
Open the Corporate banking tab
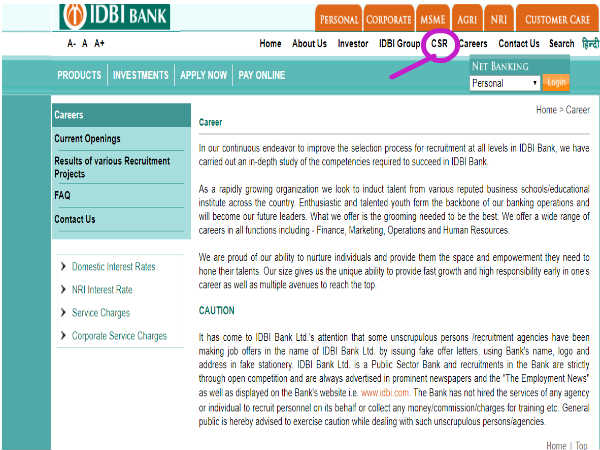389,19
